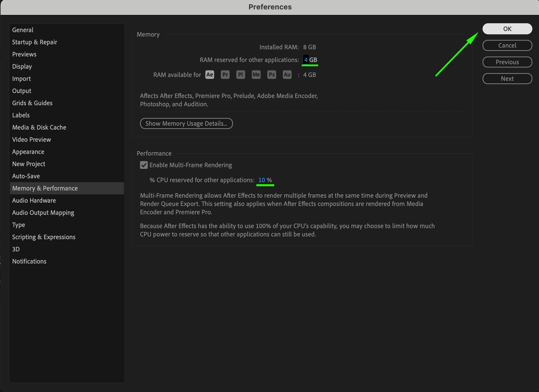This screenshot has width=539, height=392.
Task: Click the After Effects Ae app icon
Action: (209, 74)
